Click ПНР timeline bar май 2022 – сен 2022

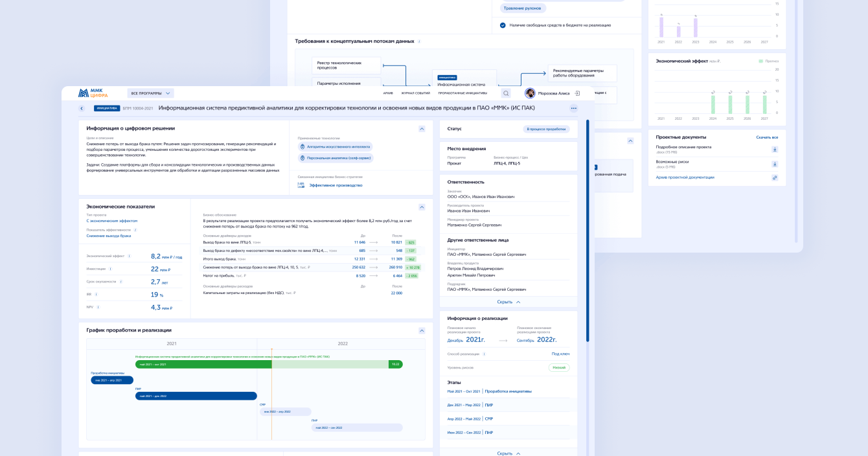357,427
